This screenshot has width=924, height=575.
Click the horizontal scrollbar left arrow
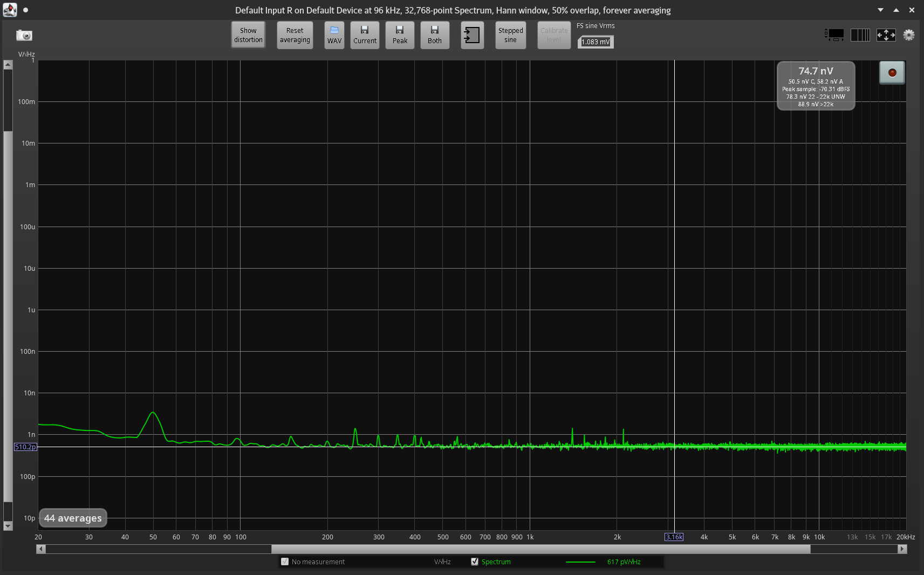point(41,549)
